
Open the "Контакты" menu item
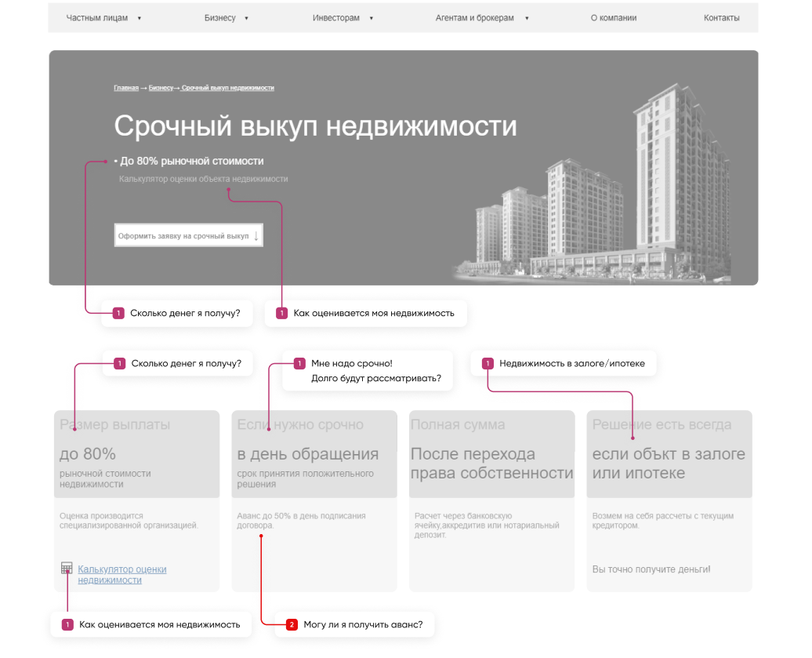[721, 18]
